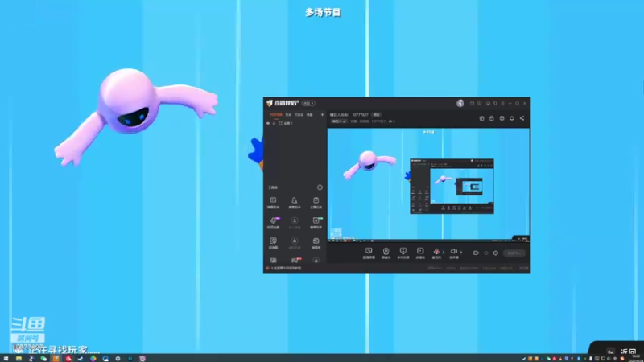
Task: Switch to the fourth scene tab
Action: click(310, 115)
